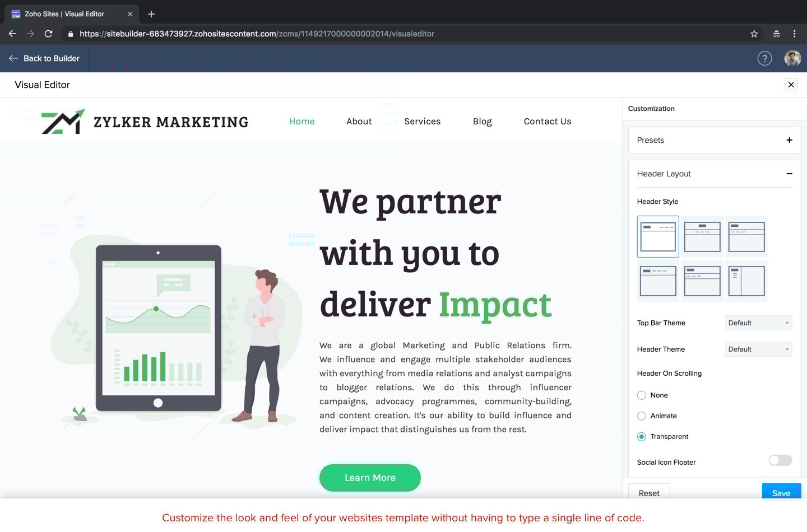The height and width of the screenshot is (532, 807).
Task: Go to Services in site navigation
Action: [422, 122]
